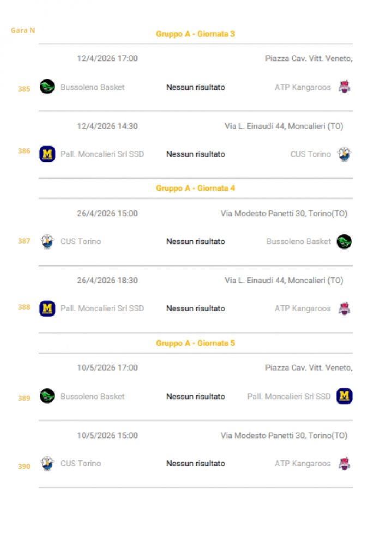Viewport: 392px width, 545px height.
Task: Click CUS Torino logo in match 386
Action: (344, 154)
